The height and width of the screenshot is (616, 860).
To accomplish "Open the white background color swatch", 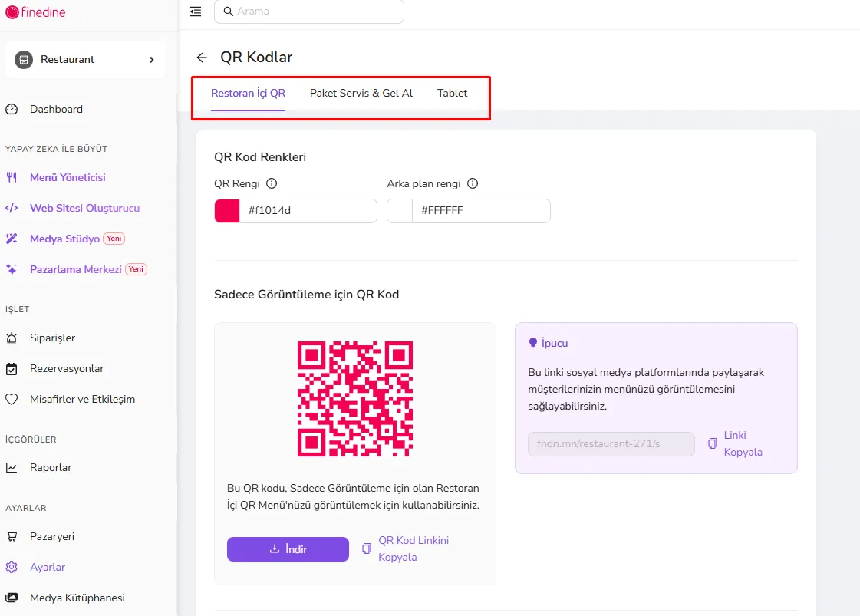I will pos(400,211).
